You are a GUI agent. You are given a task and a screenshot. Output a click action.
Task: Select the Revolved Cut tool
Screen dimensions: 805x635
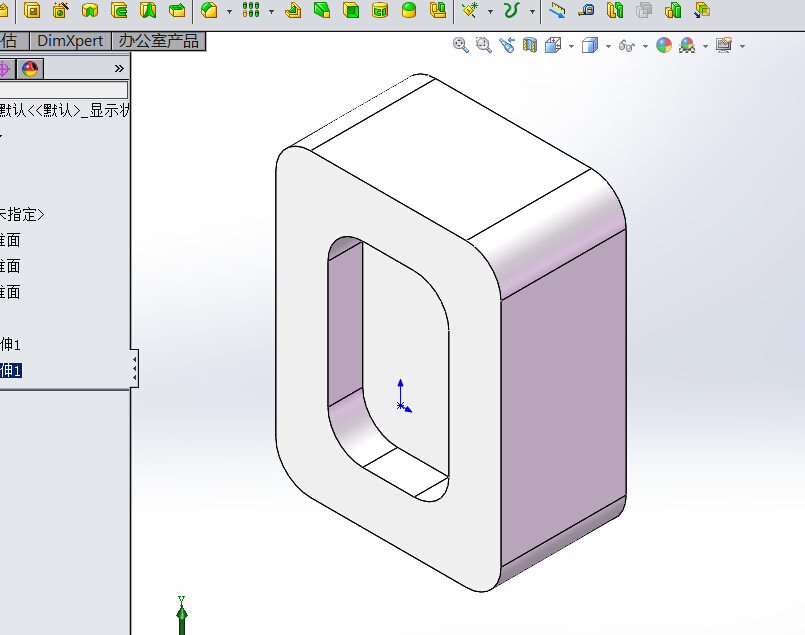(x=90, y=10)
